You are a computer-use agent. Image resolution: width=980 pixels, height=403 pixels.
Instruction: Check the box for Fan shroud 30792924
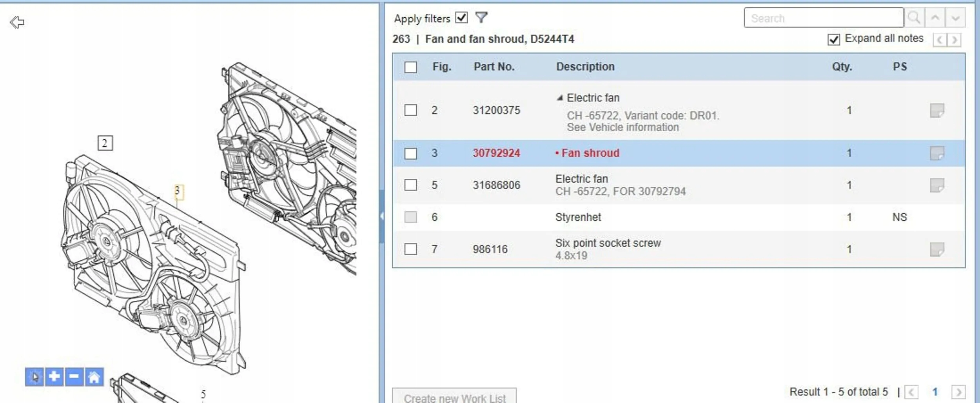tap(410, 153)
